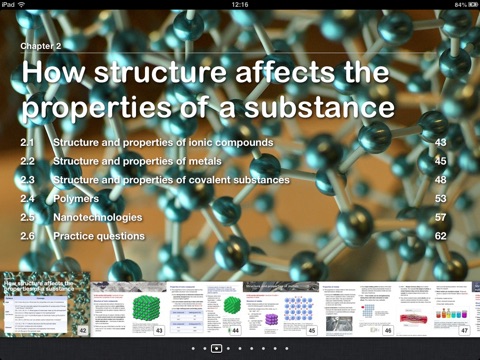Select page 42 thumbnail
This screenshot has width=480, height=360.
[45, 304]
